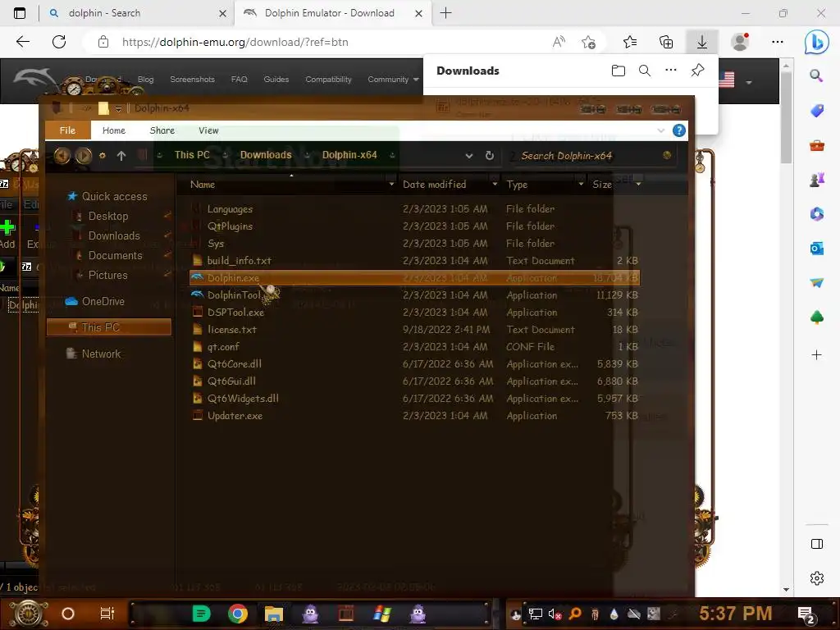
Task: Open Edge sidebar Shopping tag icon
Action: [x=816, y=111]
